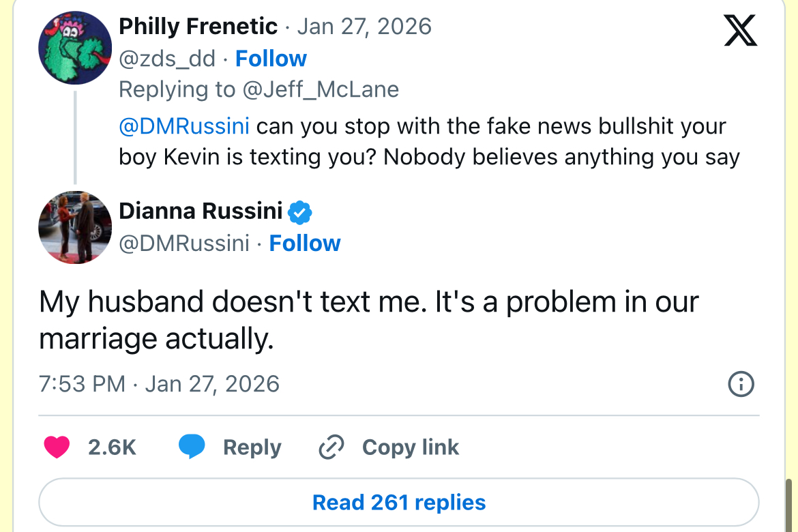Click the Philly Frenetic display name
The image size is (798, 532).
(x=198, y=27)
